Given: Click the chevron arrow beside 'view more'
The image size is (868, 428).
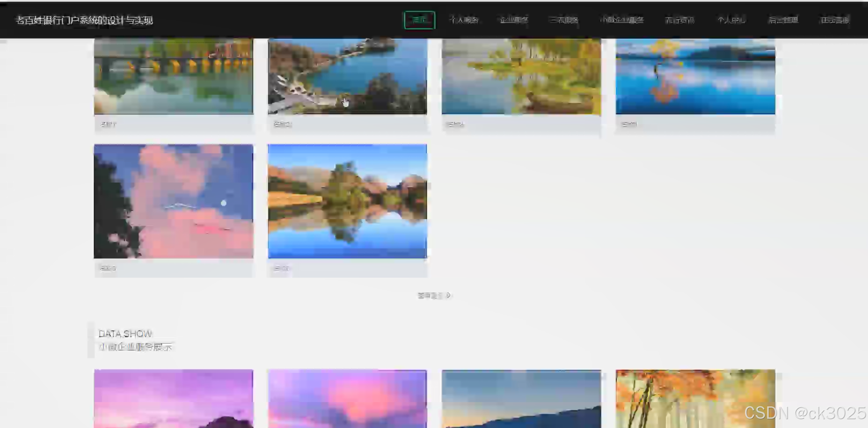Looking at the screenshot, I should click(x=448, y=295).
